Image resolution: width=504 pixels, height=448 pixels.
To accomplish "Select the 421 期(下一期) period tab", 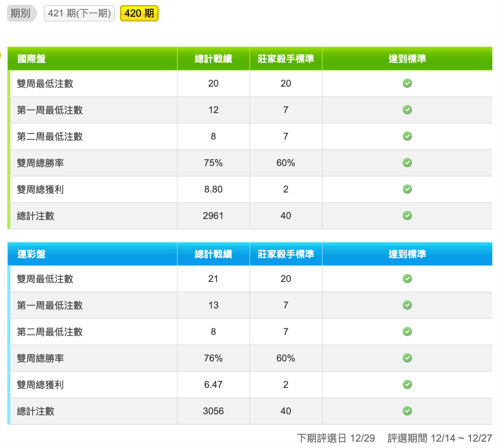I will click(x=79, y=14).
